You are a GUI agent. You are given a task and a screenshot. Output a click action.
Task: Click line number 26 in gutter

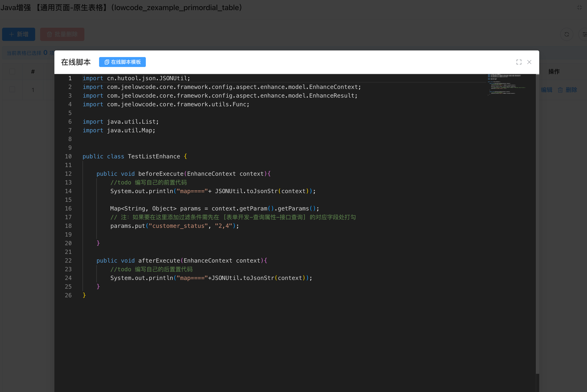68,295
